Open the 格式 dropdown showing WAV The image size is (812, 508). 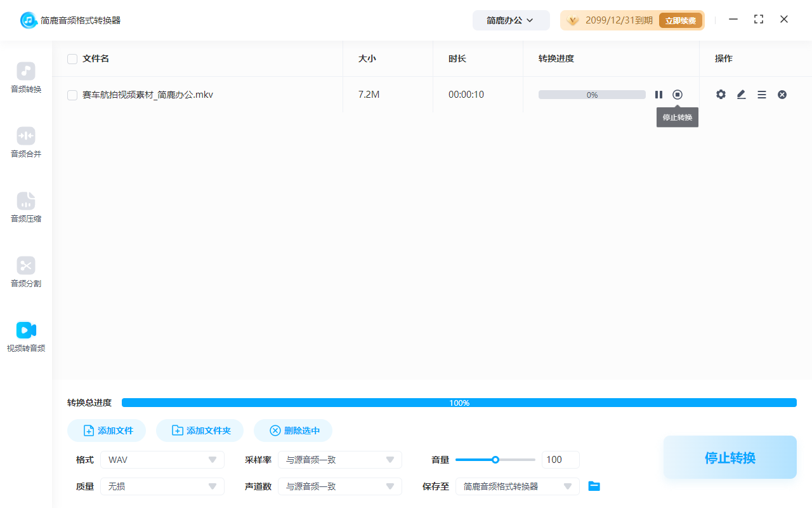click(x=162, y=459)
